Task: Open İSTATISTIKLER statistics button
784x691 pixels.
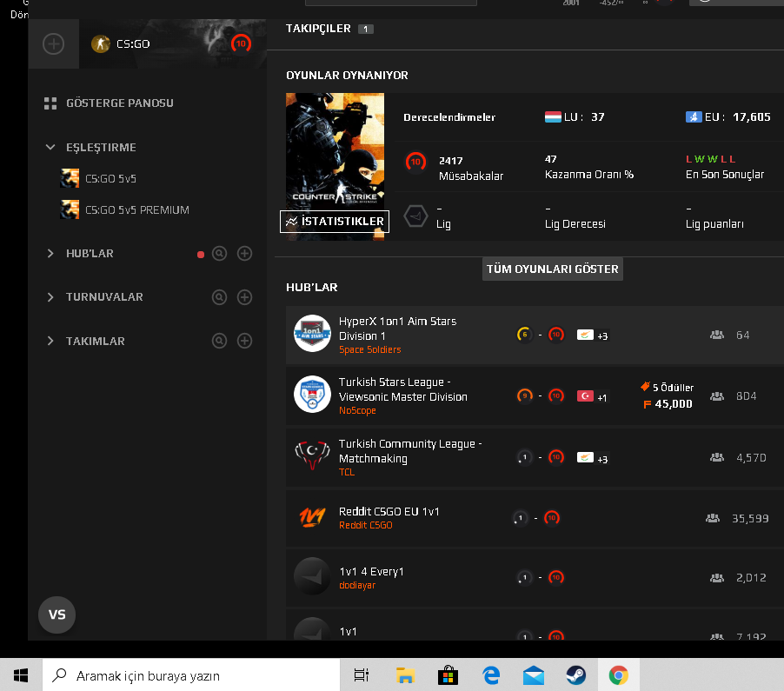Action: tap(335, 222)
